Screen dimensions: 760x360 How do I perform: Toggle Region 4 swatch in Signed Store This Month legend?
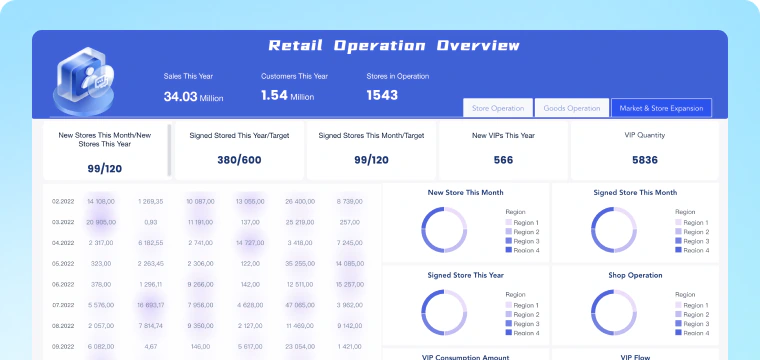click(x=678, y=250)
